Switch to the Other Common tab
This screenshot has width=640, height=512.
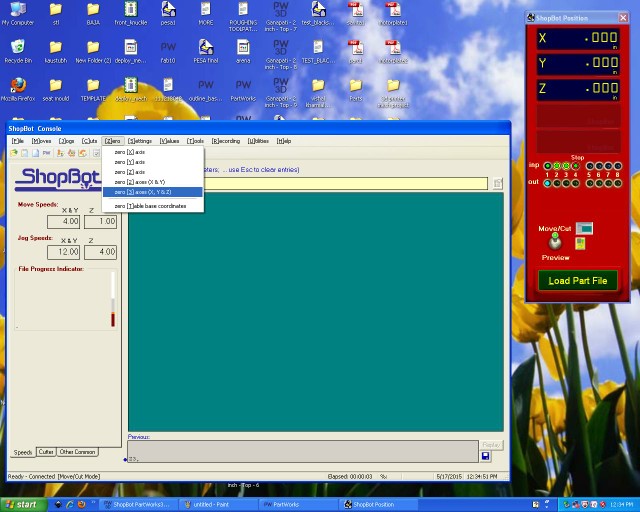[77, 452]
